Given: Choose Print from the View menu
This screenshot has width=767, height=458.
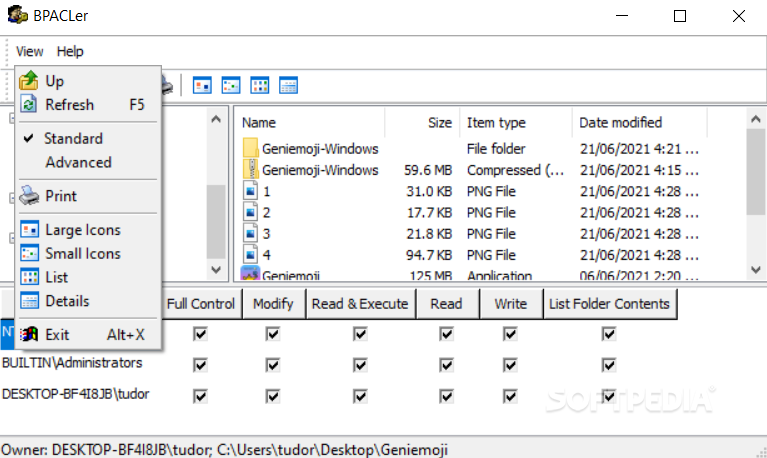Looking at the screenshot, I should coord(88,196).
